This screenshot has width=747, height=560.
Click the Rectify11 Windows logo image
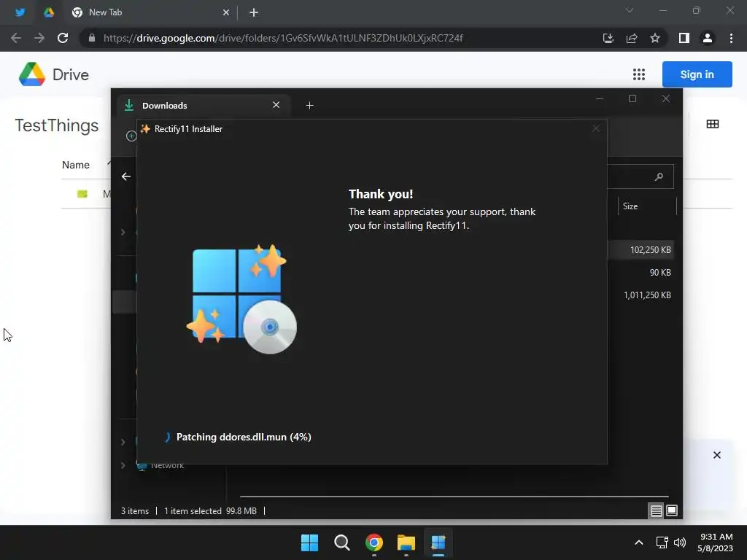pyautogui.click(x=241, y=299)
